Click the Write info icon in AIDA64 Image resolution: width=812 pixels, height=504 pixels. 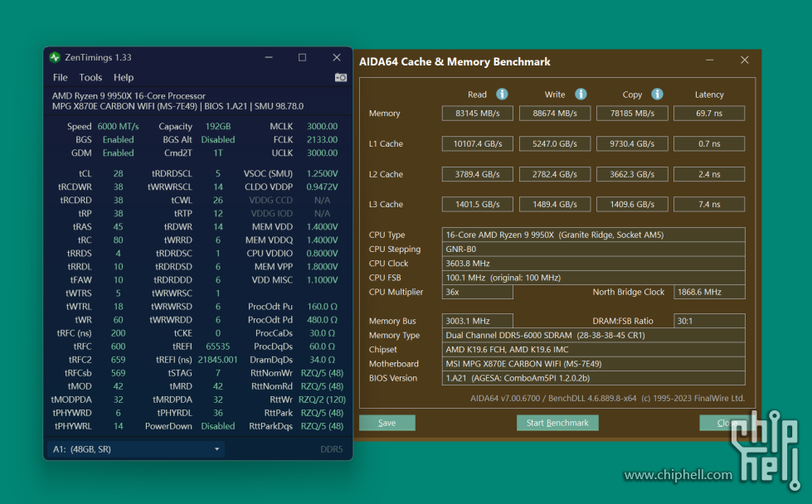[581, 94]
